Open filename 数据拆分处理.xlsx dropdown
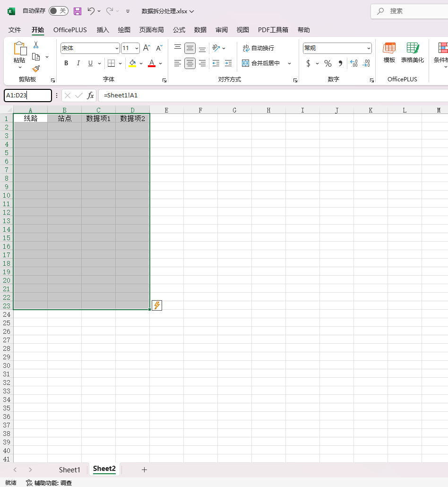The image size is (448, 487). (x=168, y=11)
